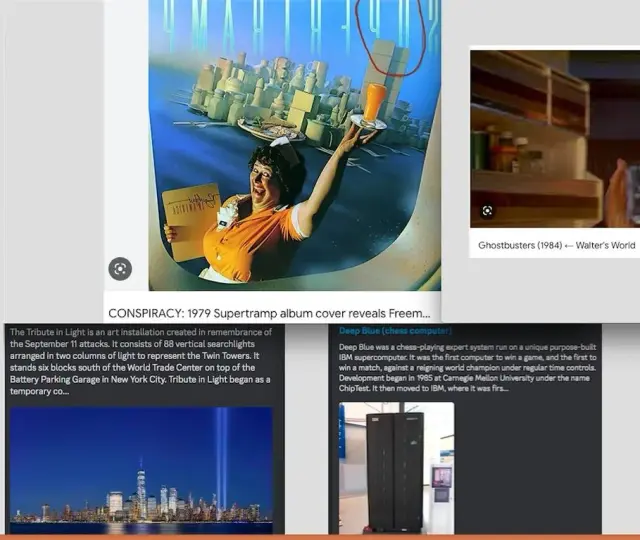Click the Deep Blue supercomputer photo
Viewport: 640px width, 540px height.
(396, 468)
